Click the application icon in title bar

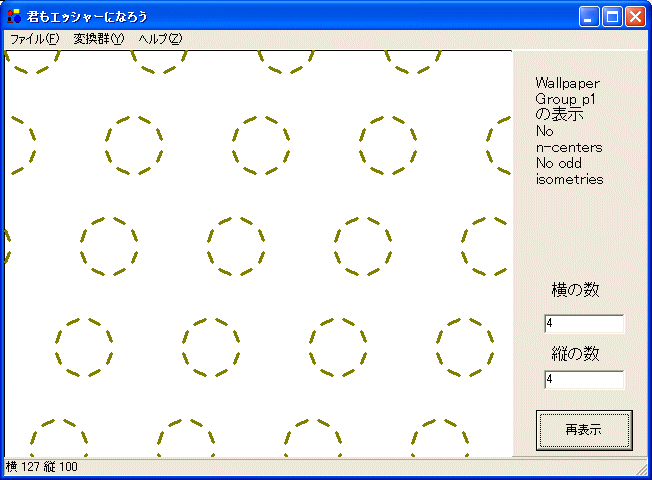(x=14, y=16)
